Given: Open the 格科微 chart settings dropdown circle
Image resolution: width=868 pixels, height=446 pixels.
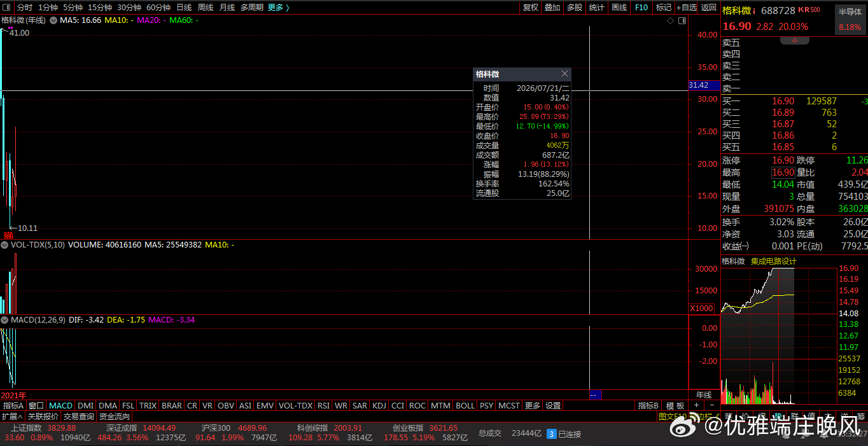Looking at the screenshot, I should (53, 20).
